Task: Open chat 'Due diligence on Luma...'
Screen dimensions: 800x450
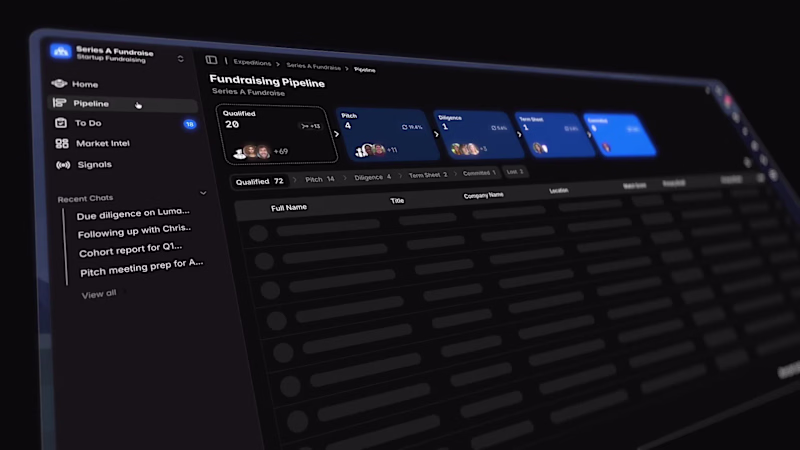Action: [x=133, y=213]
